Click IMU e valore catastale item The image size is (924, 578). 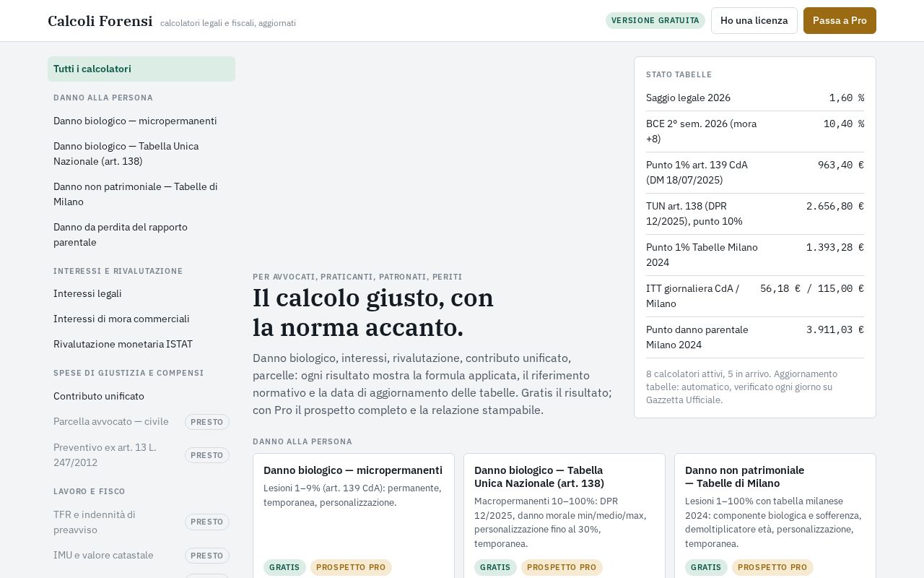[x=141, y=555]
